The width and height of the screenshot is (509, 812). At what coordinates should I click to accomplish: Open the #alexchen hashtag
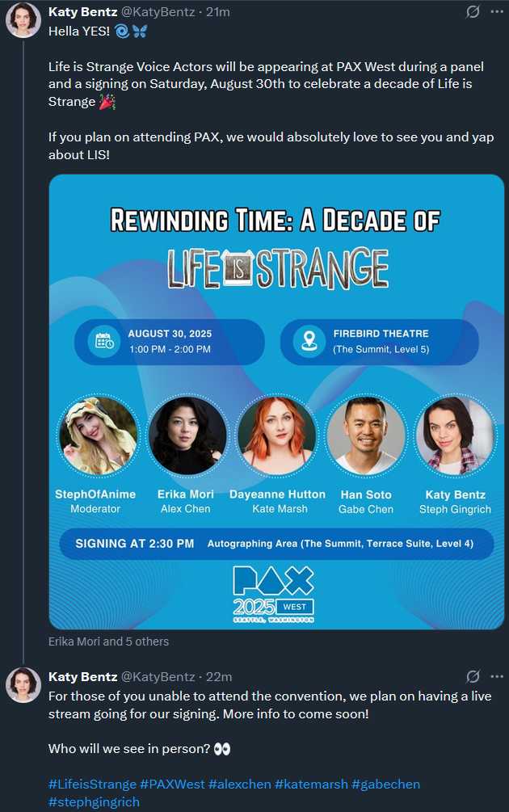[240, 784]
